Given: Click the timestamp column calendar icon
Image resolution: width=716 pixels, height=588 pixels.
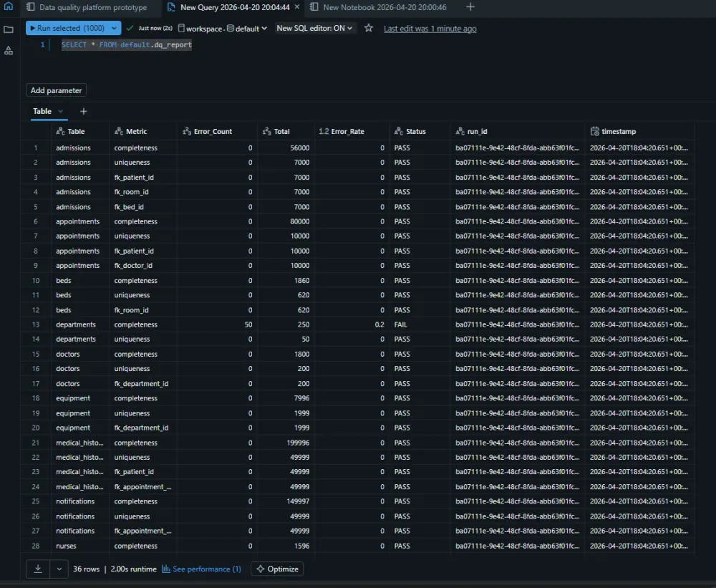Looking at the screenshot, I should (x=594, y=132).
